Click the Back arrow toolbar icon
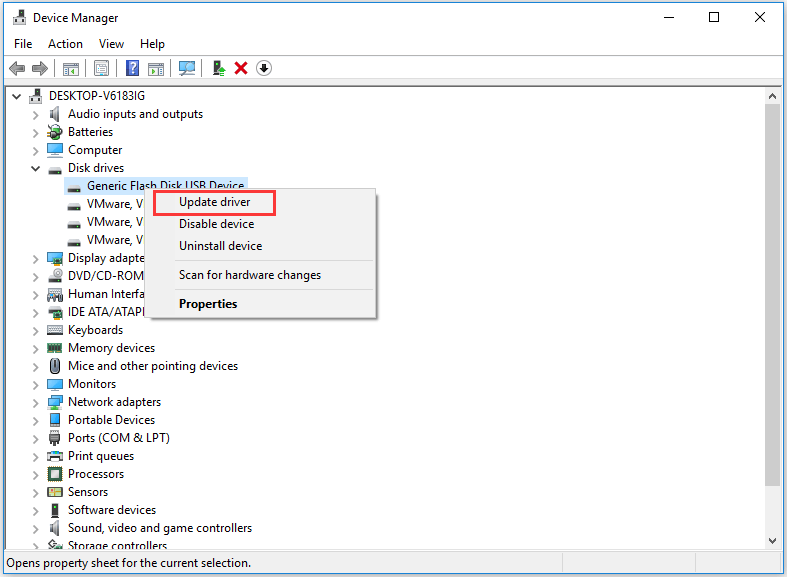 [x=17, y=68]
